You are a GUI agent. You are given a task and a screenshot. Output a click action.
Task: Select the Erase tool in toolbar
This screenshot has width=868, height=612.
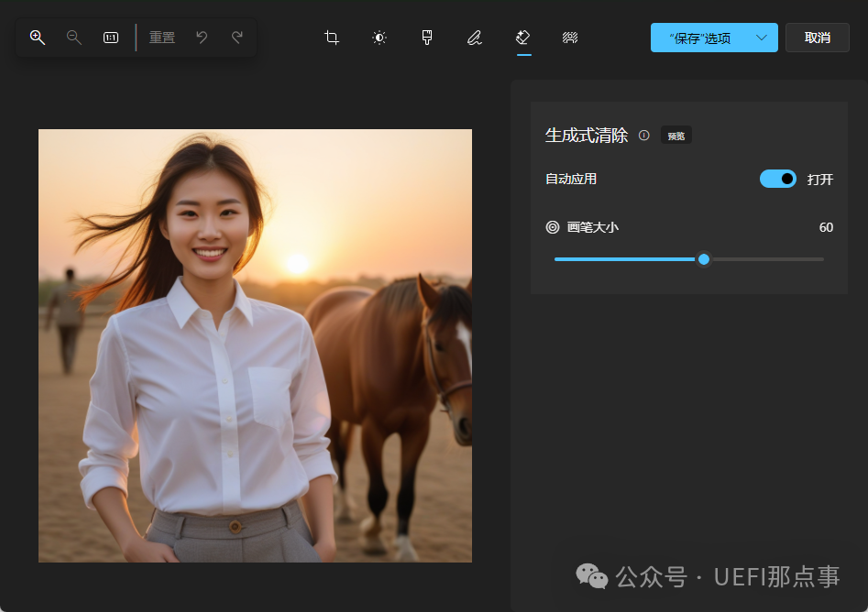click(523, 38)
